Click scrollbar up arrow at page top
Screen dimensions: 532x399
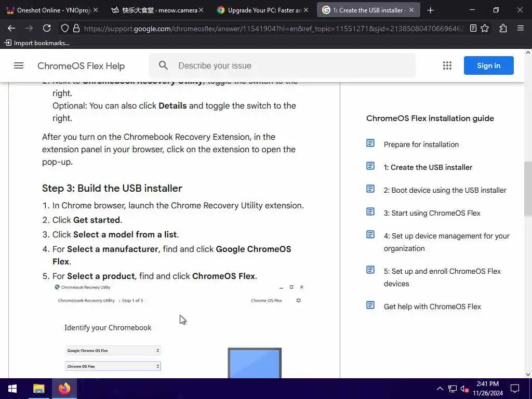(528, 52)
